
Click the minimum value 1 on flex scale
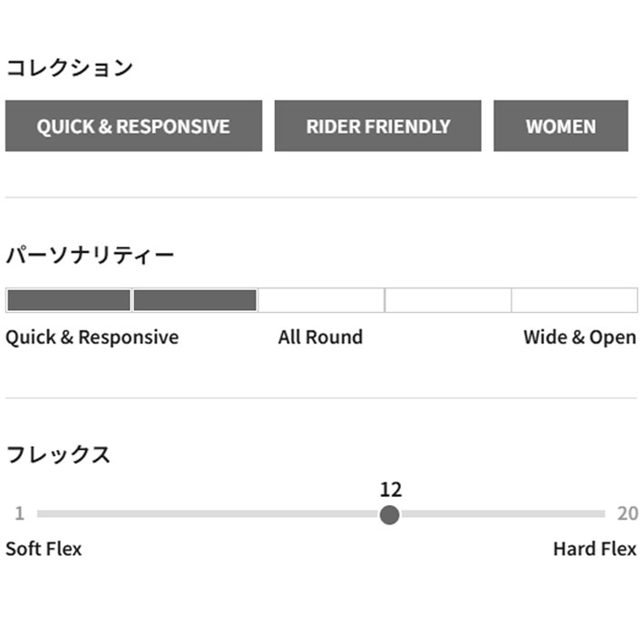(19, 513)
